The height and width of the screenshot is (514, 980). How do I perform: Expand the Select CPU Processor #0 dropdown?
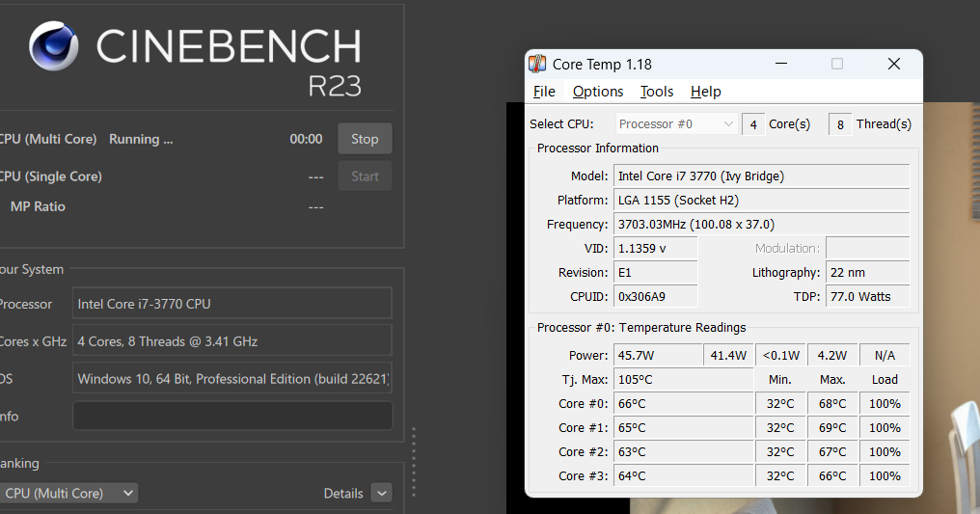tap(677, 124)
